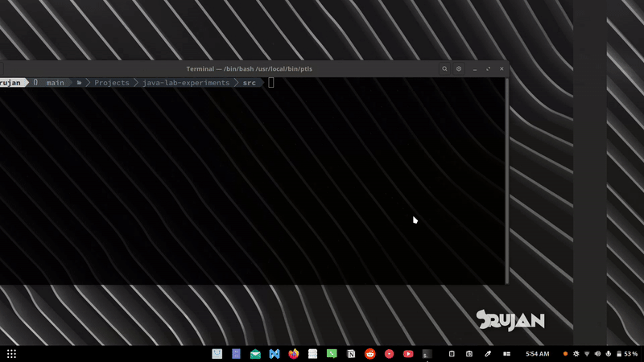Click the folder icon in the prompt
Viewport: 644px width, 362px height.
point(79,83)
